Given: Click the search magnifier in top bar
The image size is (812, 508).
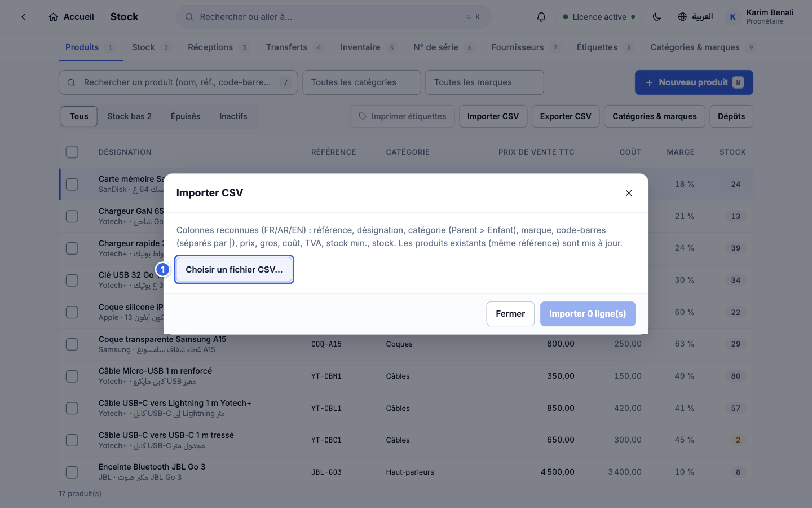Looking at the screenshot, I should 189,17.
